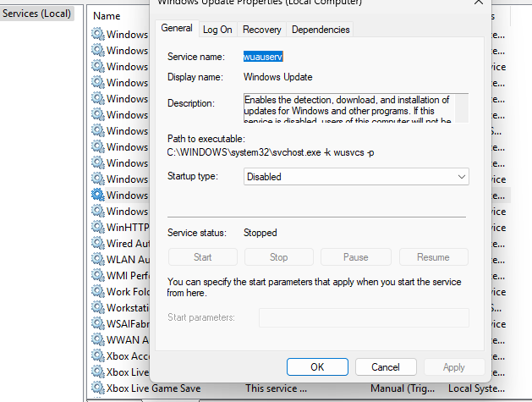Select the gear icon of Work Fol service
Screen dimensions: 532x402
coord(98,291)
